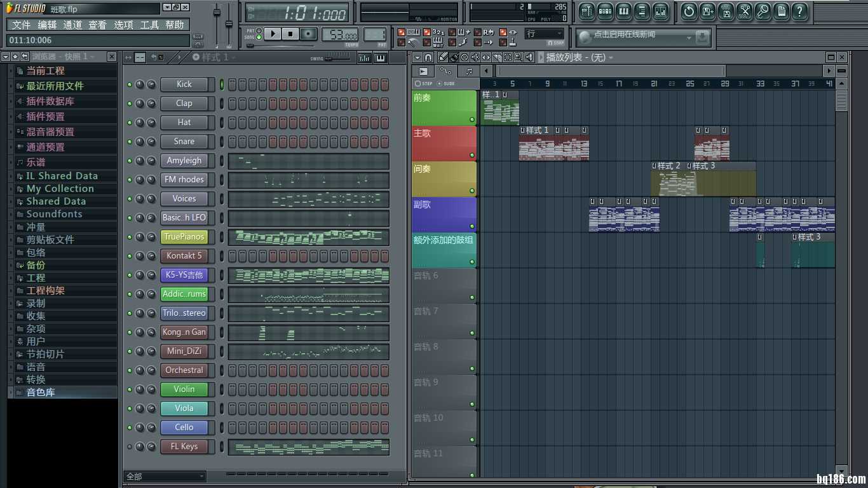Open the Mixer window icon
Viewport: 868px width, 488px height.
click(x=660, y=11)
